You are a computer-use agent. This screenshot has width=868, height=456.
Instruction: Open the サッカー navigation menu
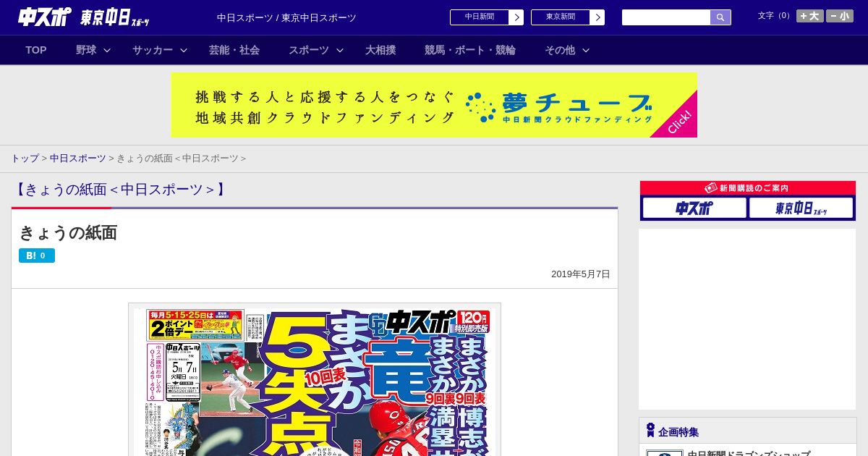[153, 50]
